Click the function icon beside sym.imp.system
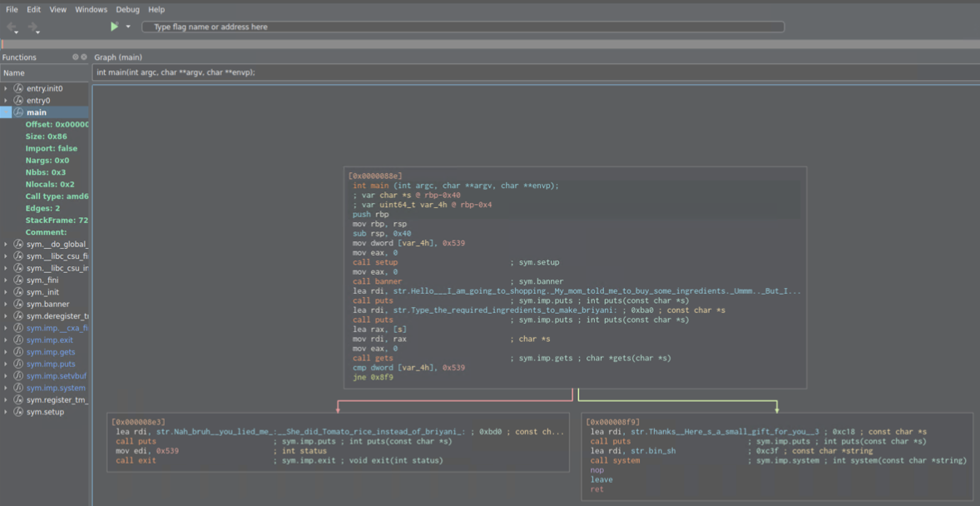980x506 pixels. pyautogui.click(x=18, y=388)
